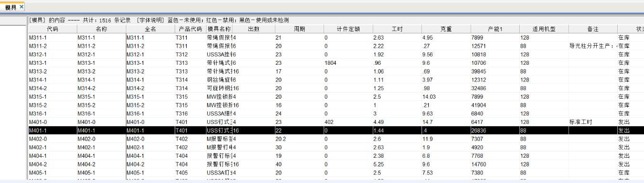Select code cell M313-1 in 代码 column
This screenshot has width=644, height=183.
tap(53, 63)
